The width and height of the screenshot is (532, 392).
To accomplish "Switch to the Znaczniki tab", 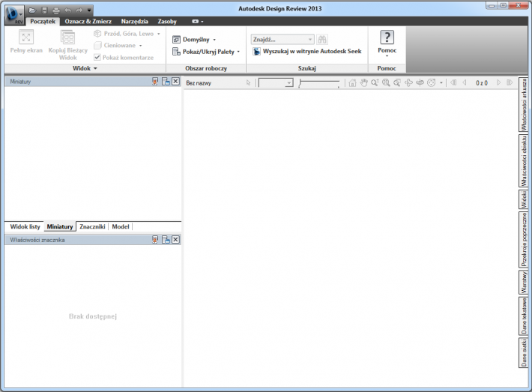I will click(x=92, y=226).
